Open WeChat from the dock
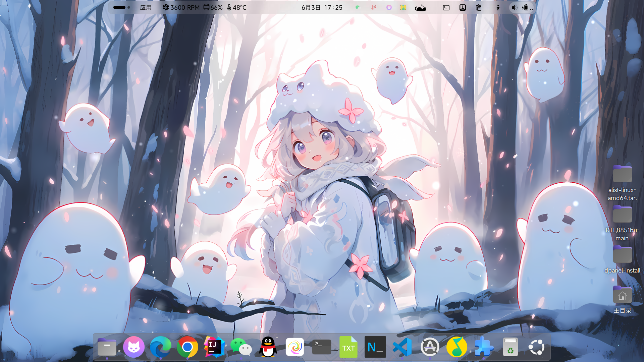This screenshot has height=362, width=644. click(x=241, y=347)
